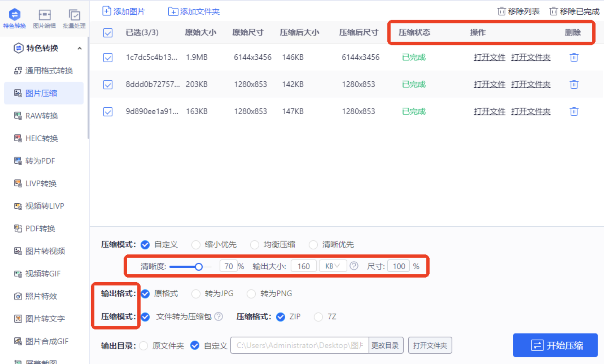The width and height of the screenshot is (604, 364).
Task: Click the 添加图片 add image icon
Action: pos(107,11)
